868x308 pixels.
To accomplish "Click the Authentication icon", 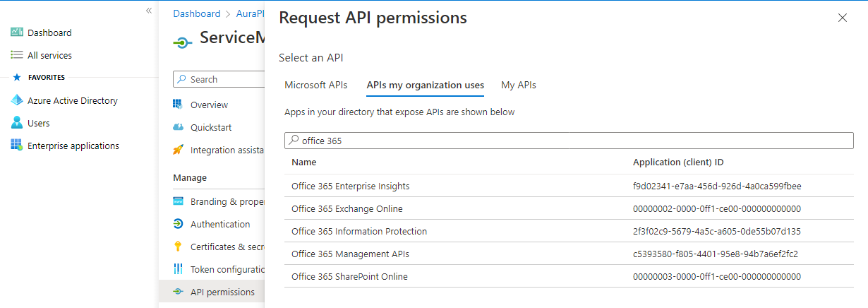I will click(178, 224).
